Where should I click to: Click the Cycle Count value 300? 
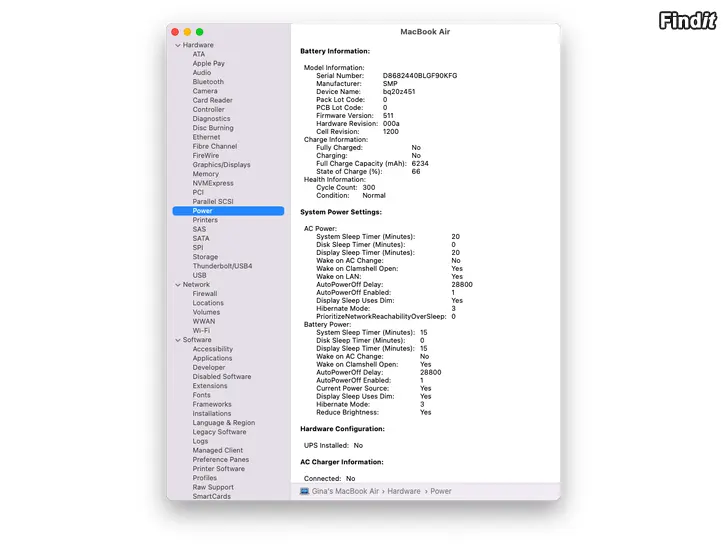click(369, 188)
